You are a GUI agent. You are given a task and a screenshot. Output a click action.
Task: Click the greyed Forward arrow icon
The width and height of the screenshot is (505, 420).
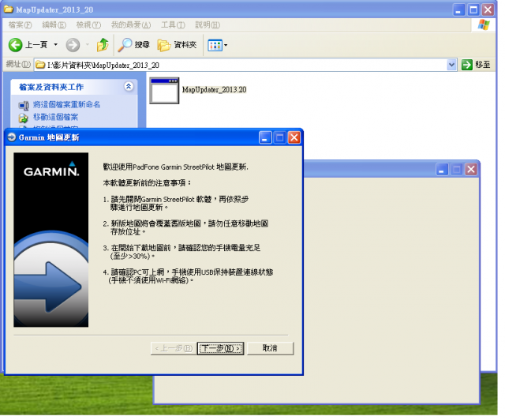[x=73, y=45]
